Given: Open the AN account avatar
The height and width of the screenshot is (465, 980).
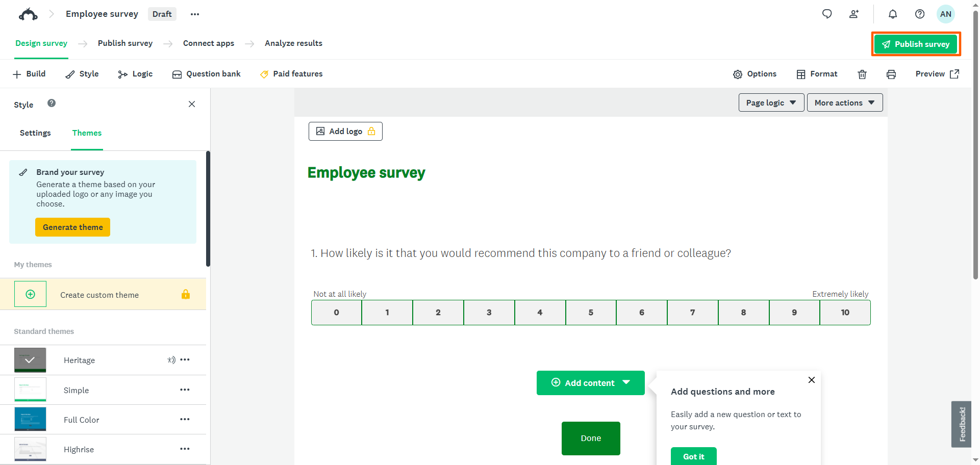Looking at the screenshot, I should [x=946, y=14].
